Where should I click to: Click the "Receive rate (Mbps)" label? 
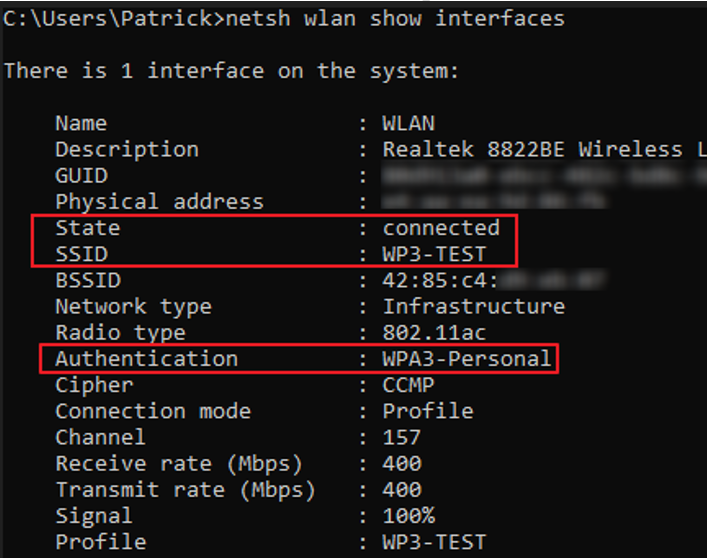tap(178, 463)
